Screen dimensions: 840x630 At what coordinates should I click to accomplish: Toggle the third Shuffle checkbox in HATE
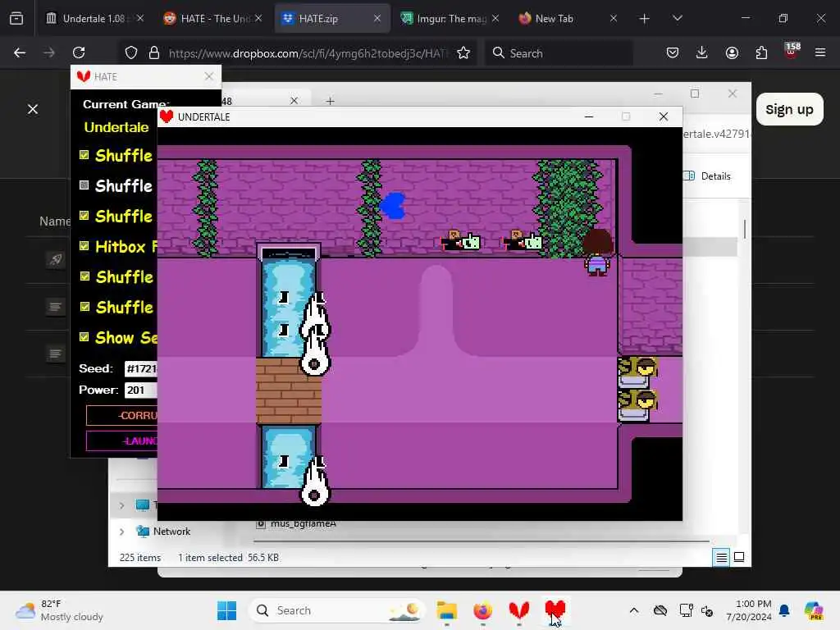pos(84,216)
